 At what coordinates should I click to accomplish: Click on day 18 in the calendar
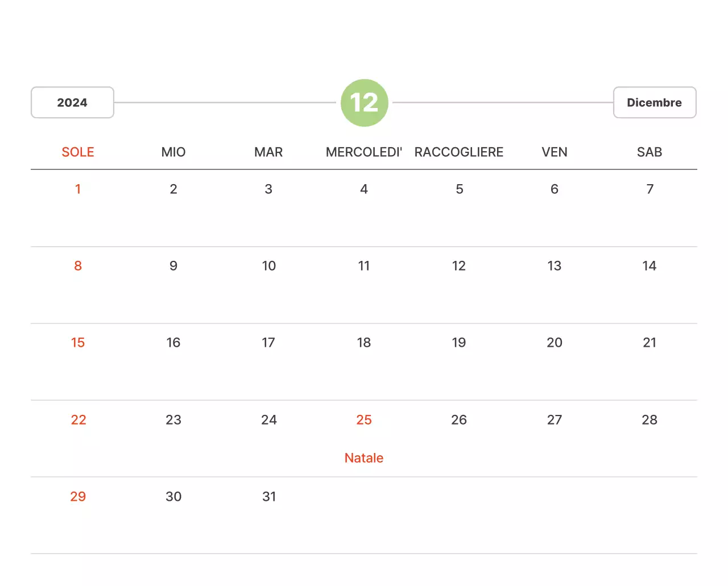tap(364, 342)
